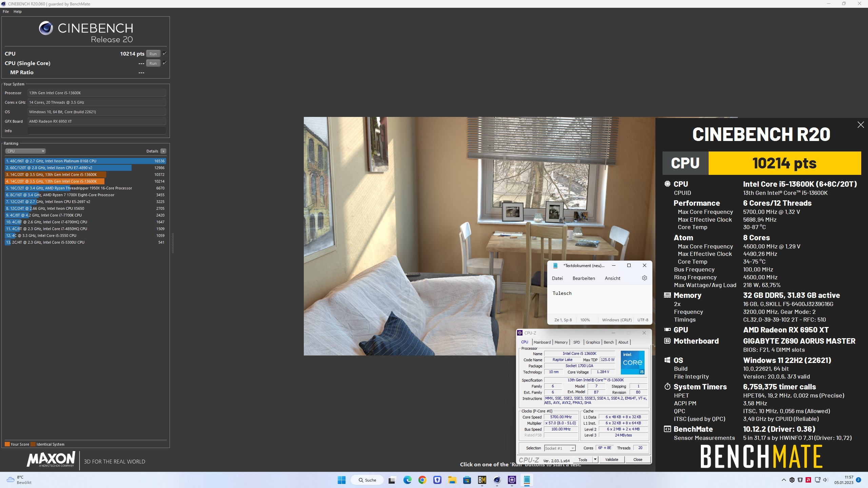Switch to Cinebench taskbar icon

(x=497, y=480)
